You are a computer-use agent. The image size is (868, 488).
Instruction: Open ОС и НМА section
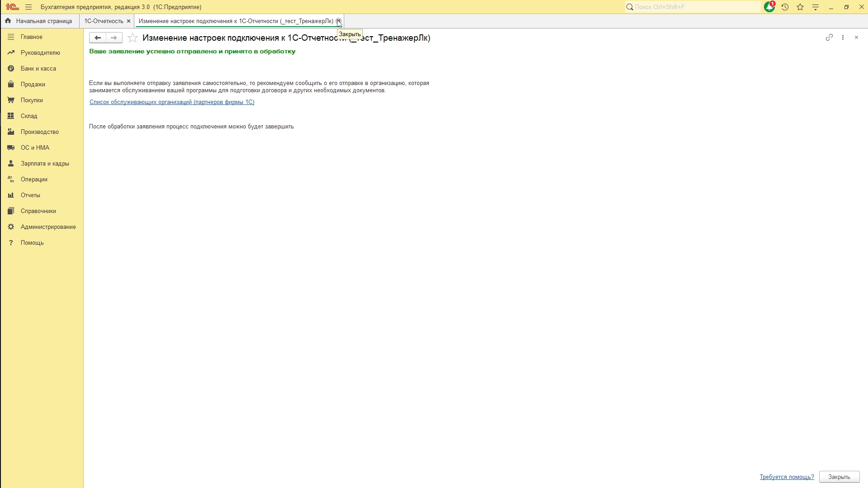coord(42,148)
